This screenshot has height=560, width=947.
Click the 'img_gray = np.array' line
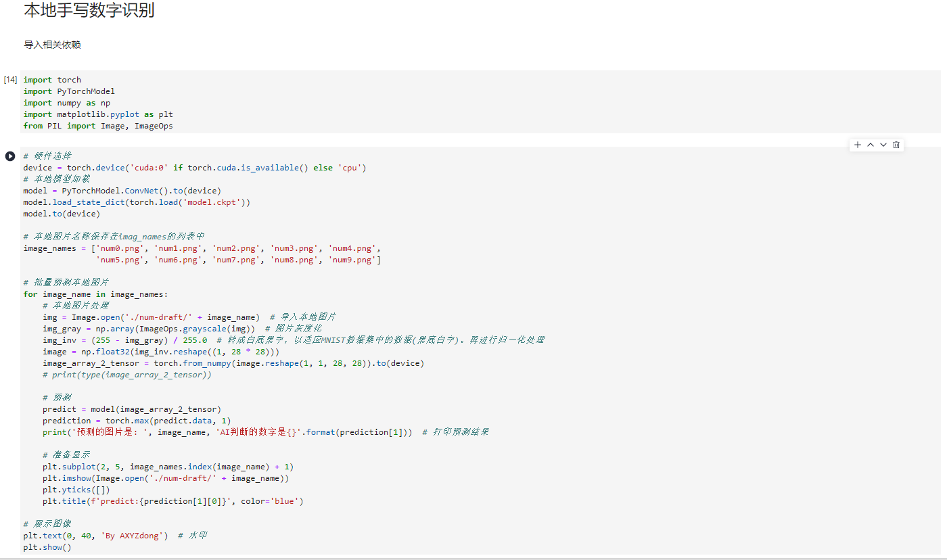click(x=183, y=329)
